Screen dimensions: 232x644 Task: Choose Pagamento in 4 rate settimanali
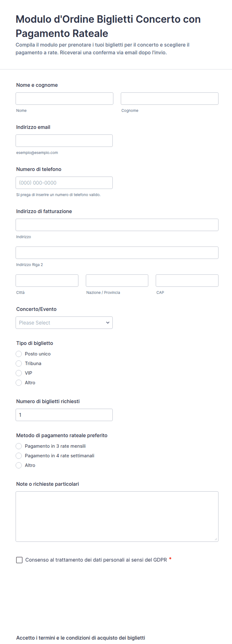pyautogui.click(x=19, y=456)
